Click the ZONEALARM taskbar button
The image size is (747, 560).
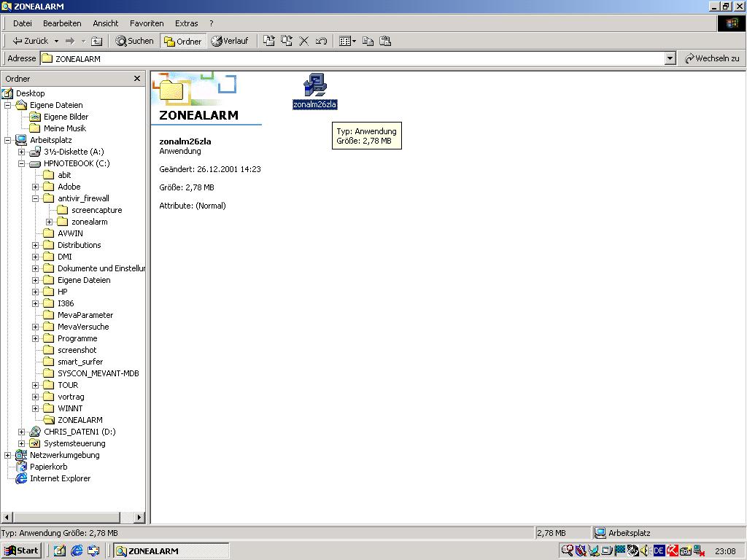[171, 551]
